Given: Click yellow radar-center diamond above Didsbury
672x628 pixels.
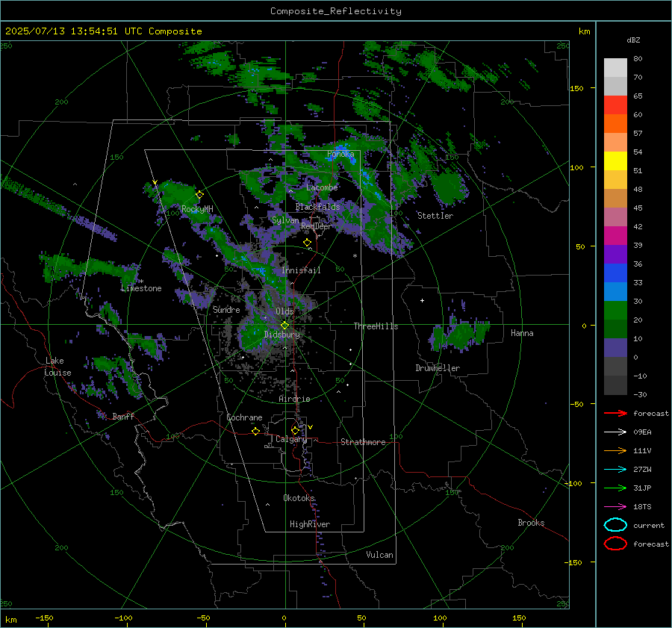Looking at the screenshot, I should [284, 326].
